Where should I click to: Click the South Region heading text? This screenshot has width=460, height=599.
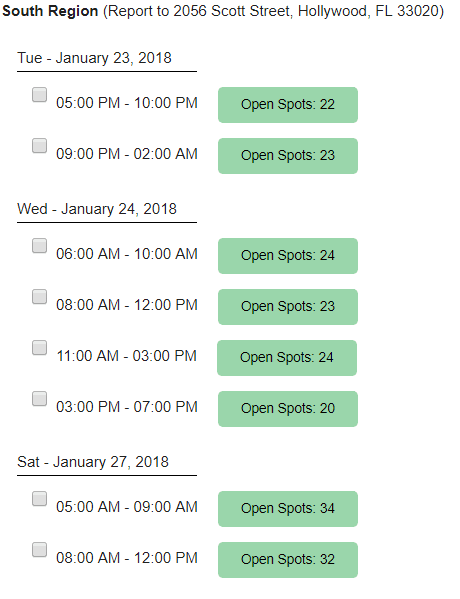(x=50, y=11)
